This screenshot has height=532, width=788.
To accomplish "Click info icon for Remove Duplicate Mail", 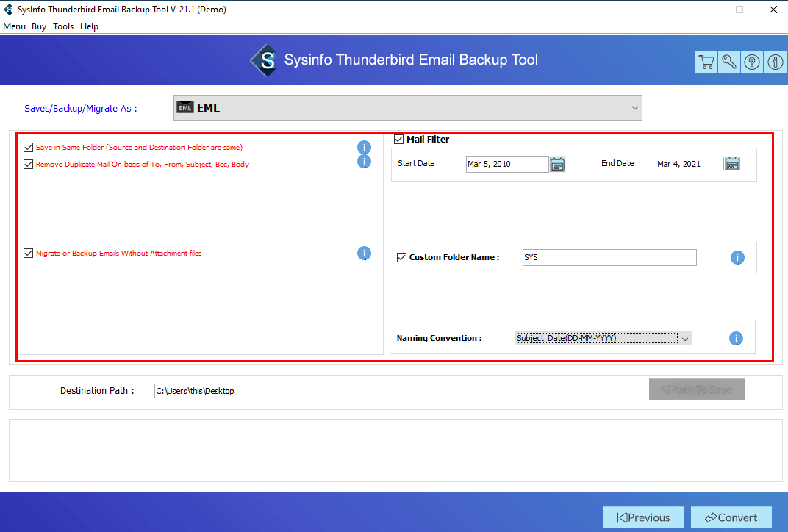I will pyautogui.click(x=364, y=161).
